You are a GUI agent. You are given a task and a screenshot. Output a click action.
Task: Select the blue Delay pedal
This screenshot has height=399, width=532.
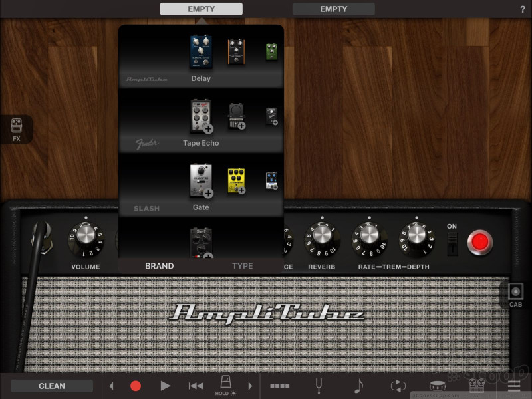coord(201,52)
